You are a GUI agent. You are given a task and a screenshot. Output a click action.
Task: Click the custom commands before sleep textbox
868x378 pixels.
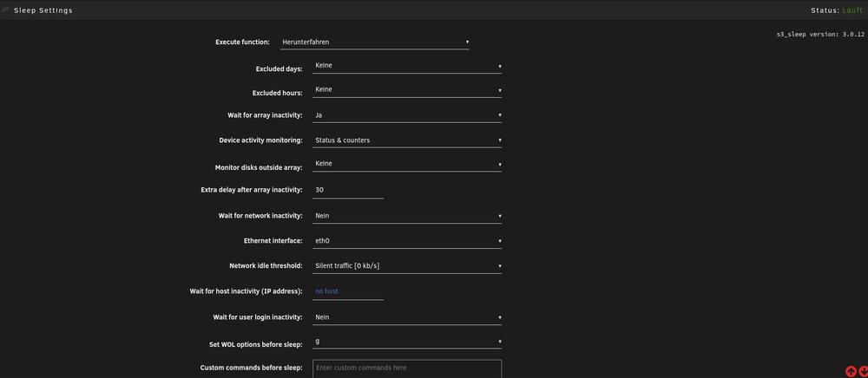pyautogui.click(x=407, y=368)
